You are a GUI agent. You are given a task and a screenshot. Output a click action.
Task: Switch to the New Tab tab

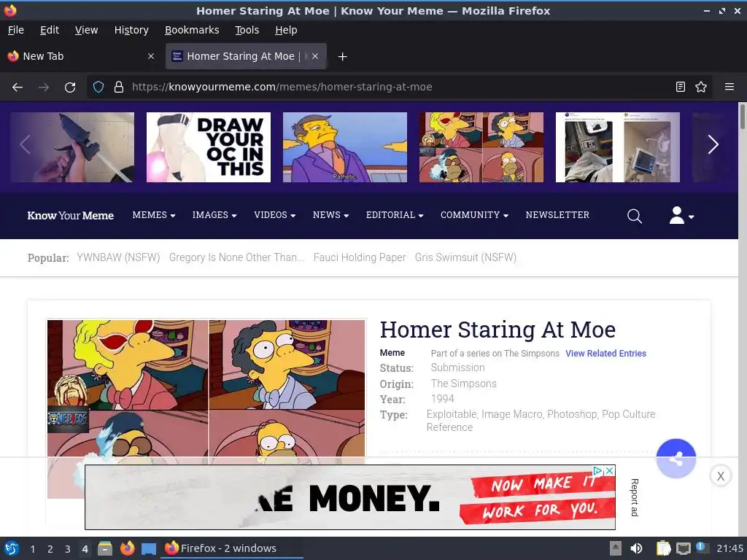pyautogui.click(x=81, y=56)
